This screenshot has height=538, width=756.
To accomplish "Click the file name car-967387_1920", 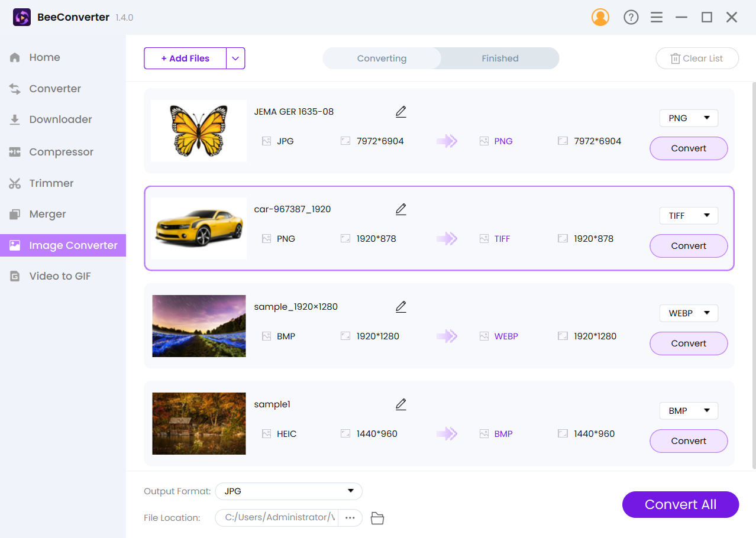I will click(x=292, y=209).
